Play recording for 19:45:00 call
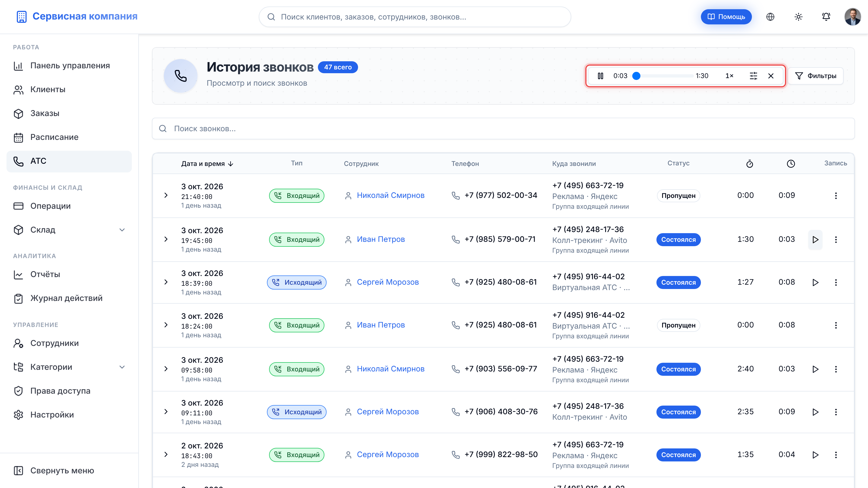The height and width of the screenshot is (488, 868). pyautogui.click(x=815, y=239)
